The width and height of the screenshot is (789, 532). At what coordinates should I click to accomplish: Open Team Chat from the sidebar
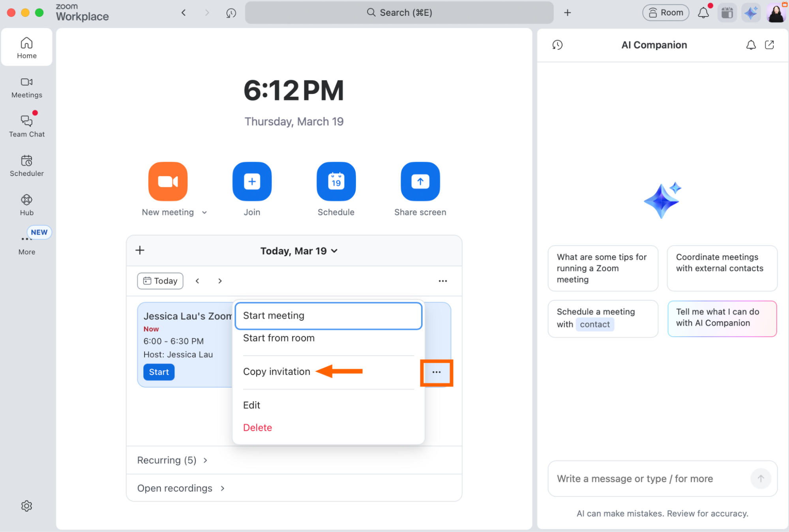26,125
